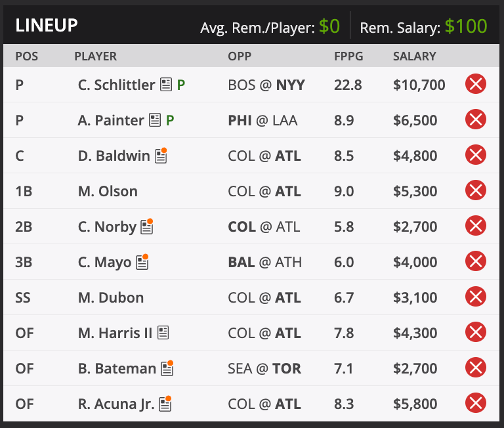Open R. Acuna Jr. news icon
This screenshot has height=428, width=504.
pos(165,404)
